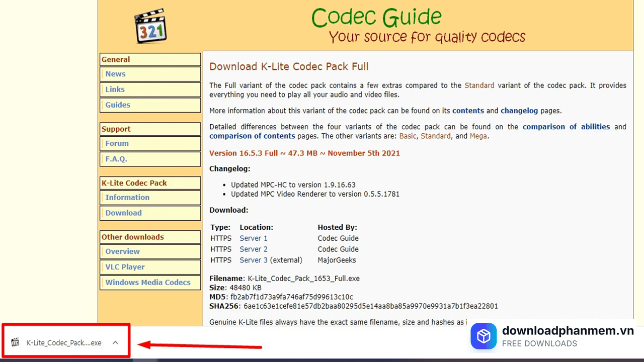Open the comparison of abilities link

click(x=566, y=127)
